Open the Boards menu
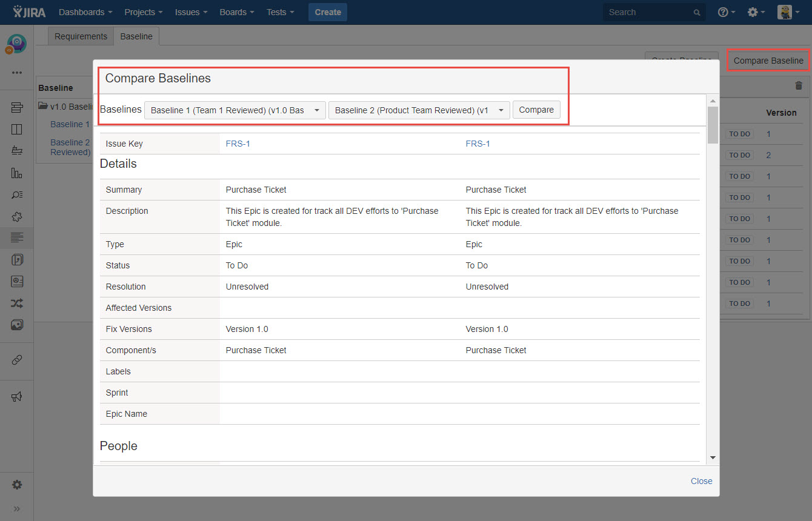Image resolution: width=812 pixels, height=521 pixels. [x=237, y=12]
